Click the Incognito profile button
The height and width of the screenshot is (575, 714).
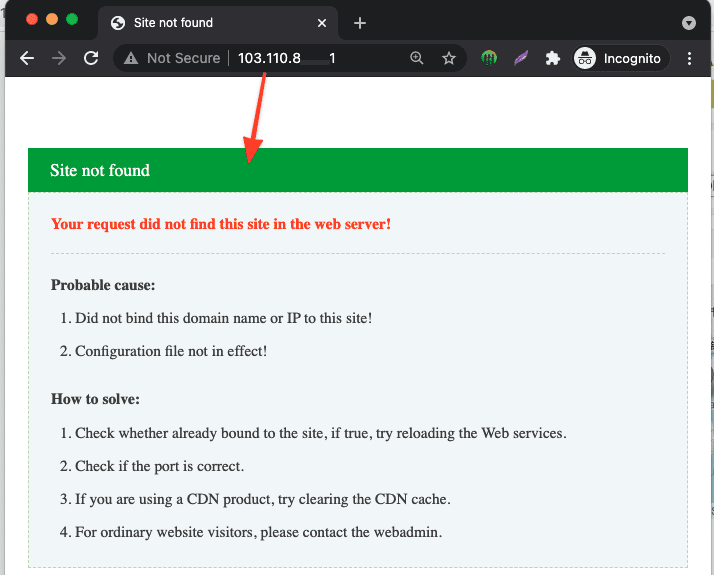click(x=618, y=59)
